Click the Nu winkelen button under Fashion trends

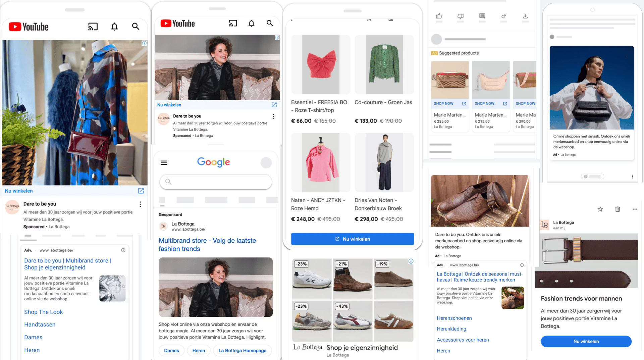click(586, 342)
